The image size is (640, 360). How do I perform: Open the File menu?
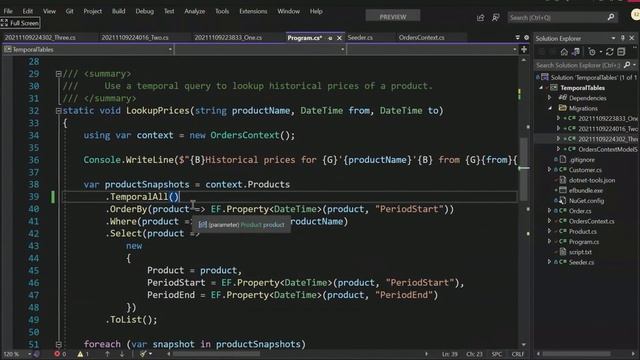tap(8, 11)
